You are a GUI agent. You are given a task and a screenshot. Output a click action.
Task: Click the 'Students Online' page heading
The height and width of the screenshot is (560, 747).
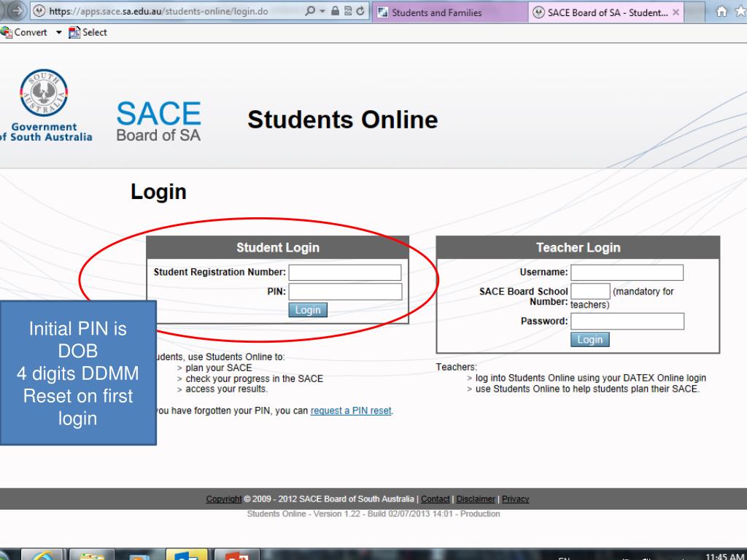[x=343, y=120]
